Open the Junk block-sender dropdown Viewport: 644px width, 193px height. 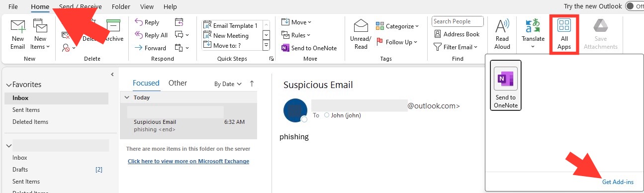[69, 48]
